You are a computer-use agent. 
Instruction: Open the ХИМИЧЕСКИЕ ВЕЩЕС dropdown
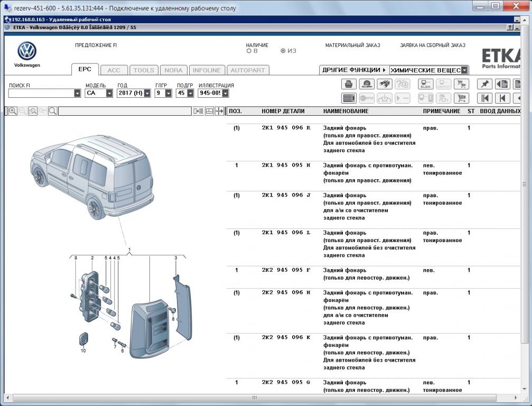(464, 70)
